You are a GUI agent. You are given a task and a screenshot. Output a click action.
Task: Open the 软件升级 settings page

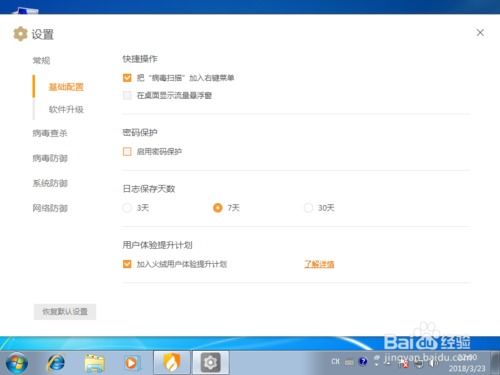(66, 109)
